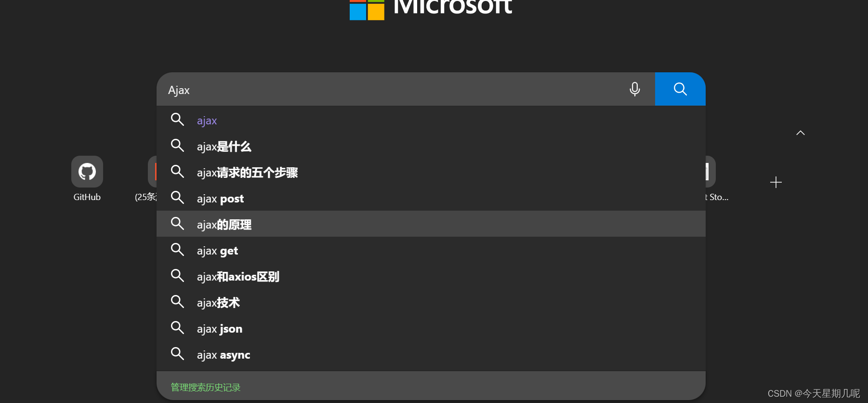Viewport: 868px width, 403px height.
Task: Click the plus icon to add shortcut
Action: tap(776, 182)
